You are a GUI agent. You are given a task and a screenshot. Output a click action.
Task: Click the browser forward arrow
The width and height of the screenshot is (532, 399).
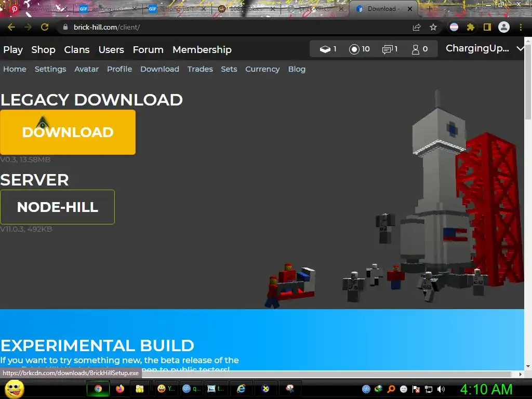click(28, 27)
